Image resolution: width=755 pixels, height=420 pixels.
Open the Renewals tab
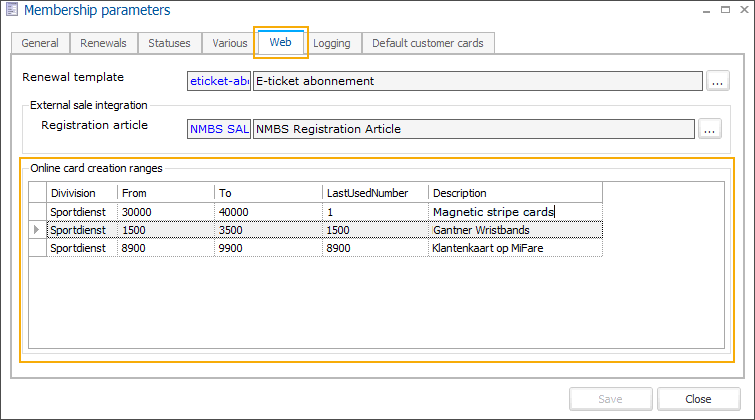(103, 44)
